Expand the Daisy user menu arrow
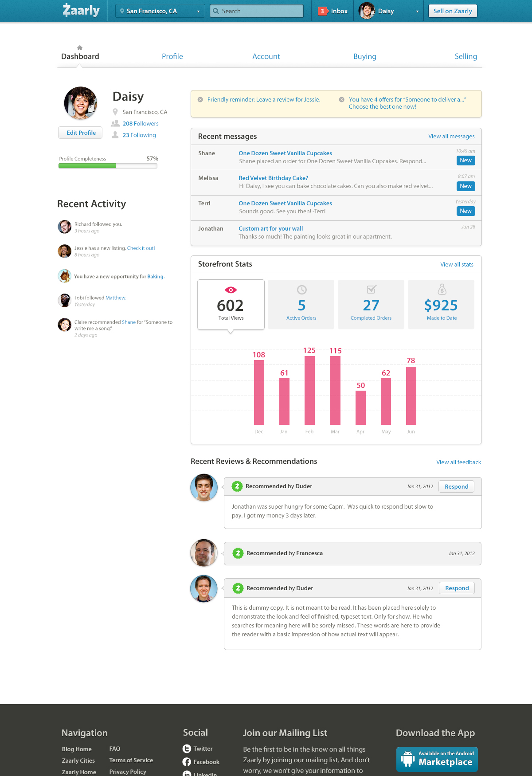This screenshot has width=532, height=776. click(417, 12)
